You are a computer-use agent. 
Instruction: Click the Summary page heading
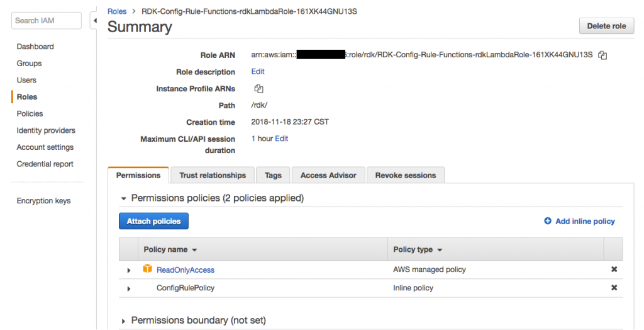click(x=140, y=26)
